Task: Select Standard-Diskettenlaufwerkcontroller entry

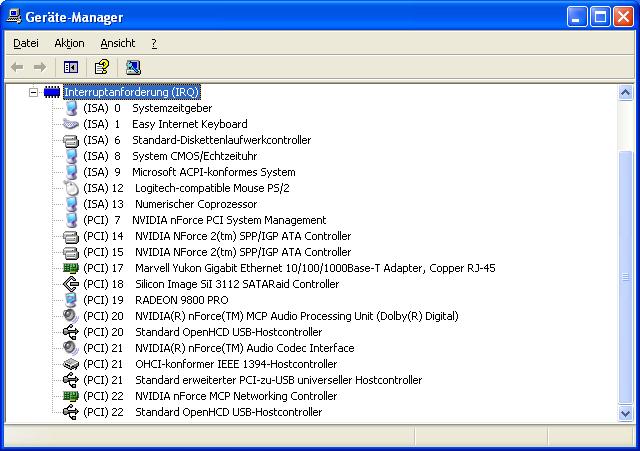Action: tap(197, 140)
